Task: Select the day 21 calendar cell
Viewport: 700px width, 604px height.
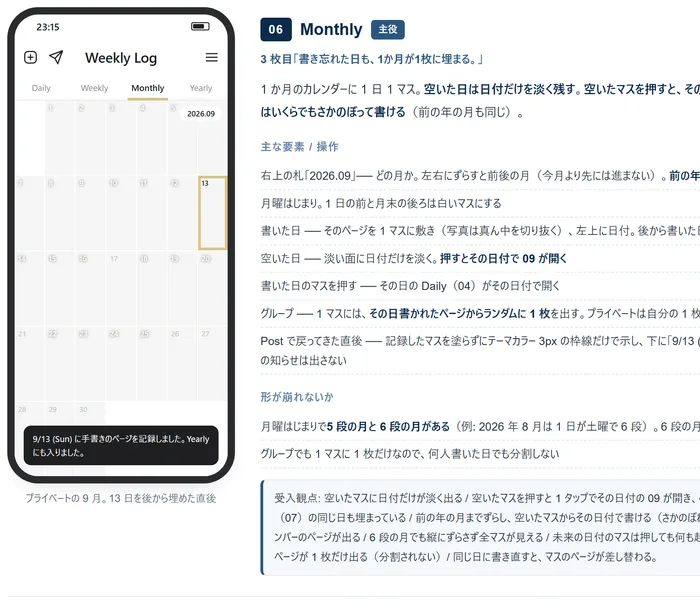Action: pyautogui.click(x=29, y=364)
